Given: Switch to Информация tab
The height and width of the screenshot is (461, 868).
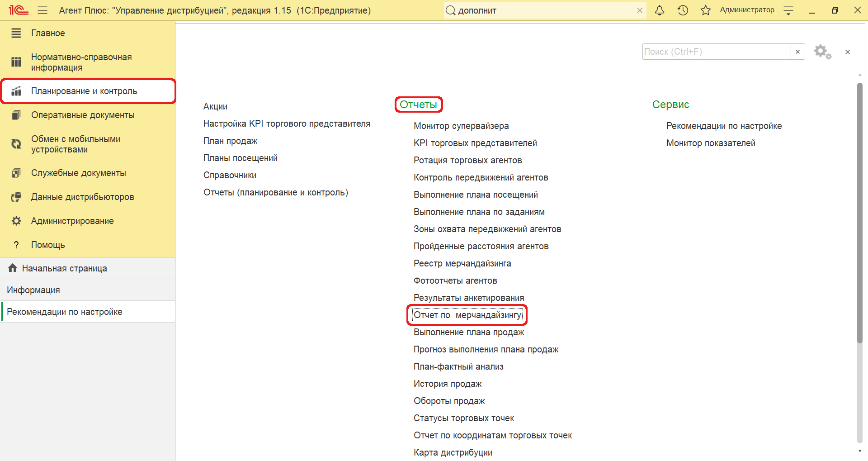Looking at the screenshot, I should [87, 290].
